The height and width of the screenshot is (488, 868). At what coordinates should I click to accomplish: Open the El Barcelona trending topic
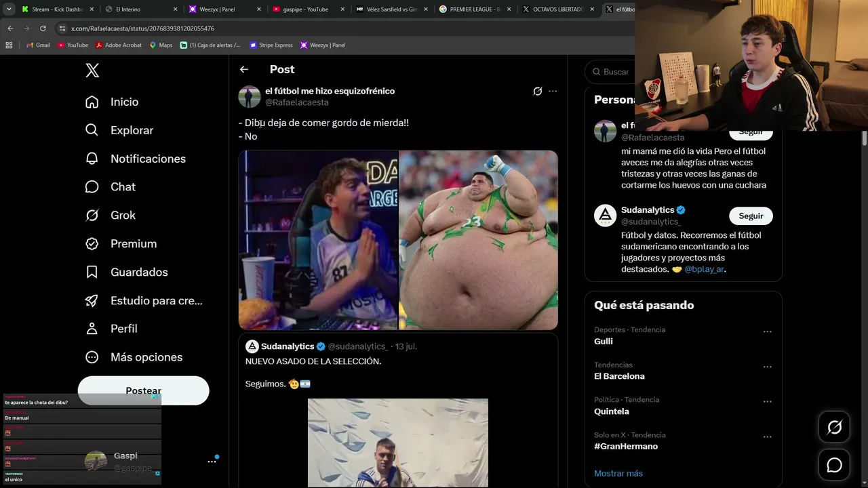619,376
